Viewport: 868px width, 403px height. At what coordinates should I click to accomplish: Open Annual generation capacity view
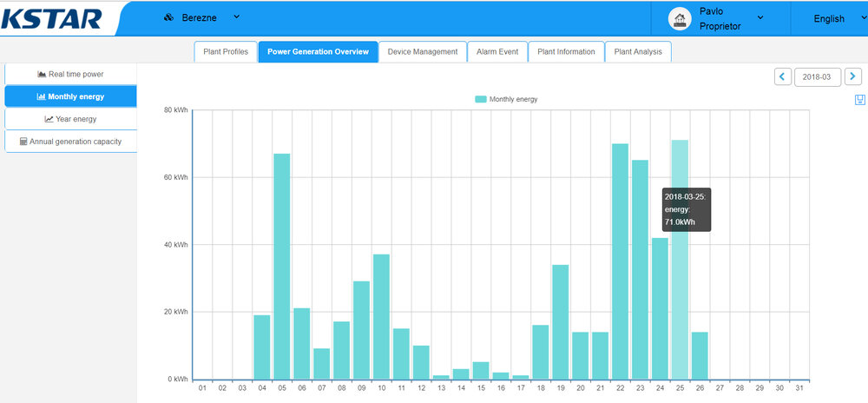(70, 141)
